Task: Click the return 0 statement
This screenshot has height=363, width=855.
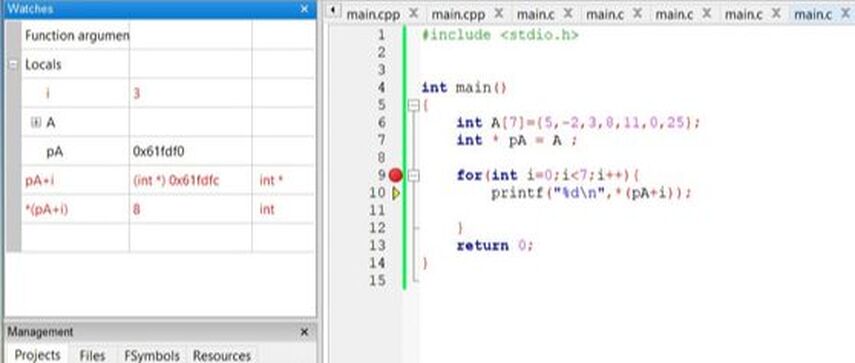Action: pyautogui.click(x=494, y=246)
